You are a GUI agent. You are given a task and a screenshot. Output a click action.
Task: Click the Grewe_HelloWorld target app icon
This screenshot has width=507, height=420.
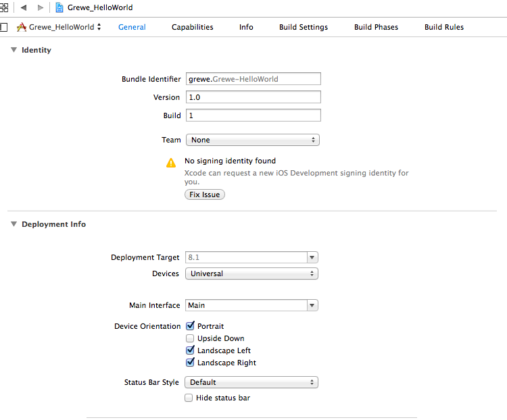(21, 27)
